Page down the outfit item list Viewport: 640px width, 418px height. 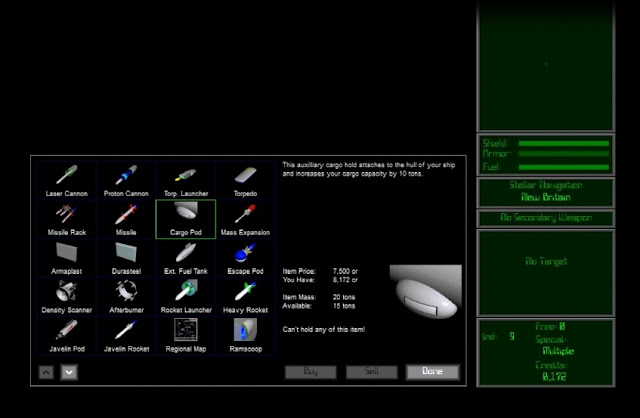[x=69, y=372]
